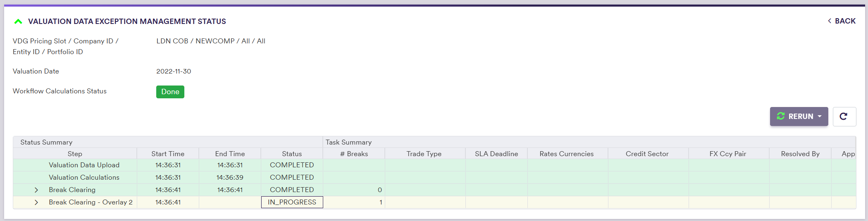Expand the Break Clearing row
This screenshot has width=868, height=221.
(x=36, y=190)
